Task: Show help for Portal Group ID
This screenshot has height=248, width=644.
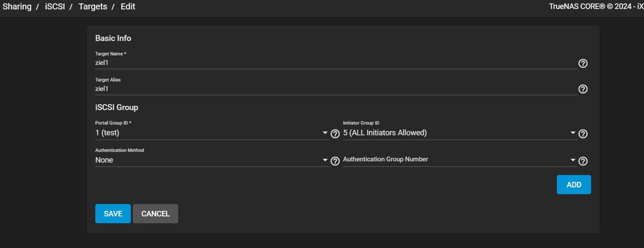Action: [x=335, y=134]
